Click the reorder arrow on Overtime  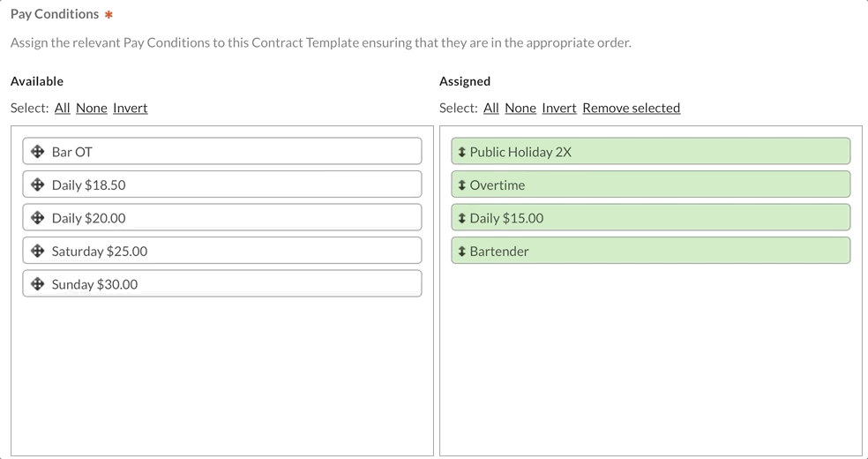tap(462, 185)
